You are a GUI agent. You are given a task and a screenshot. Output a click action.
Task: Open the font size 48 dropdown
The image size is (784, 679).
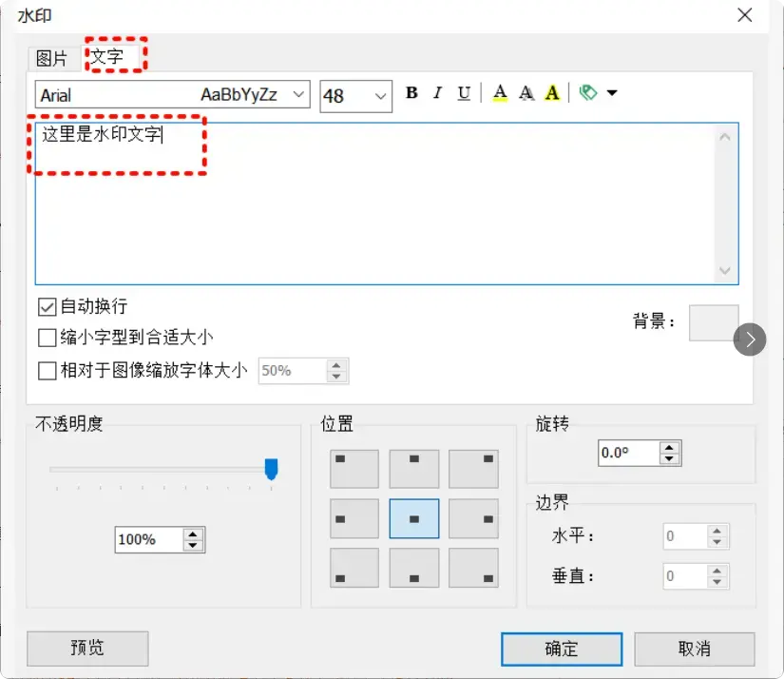click(x=378, y=95)
